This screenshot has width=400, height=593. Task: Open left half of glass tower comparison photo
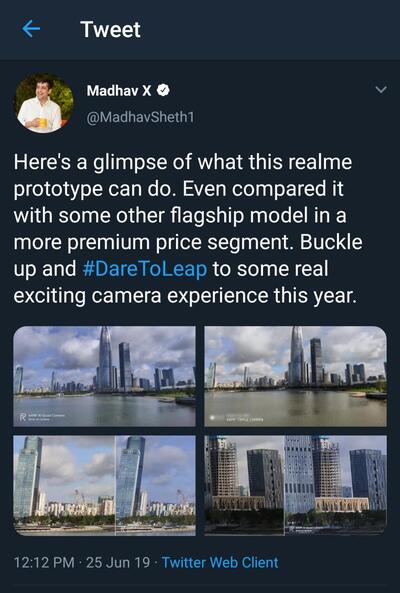coord(64,485)
